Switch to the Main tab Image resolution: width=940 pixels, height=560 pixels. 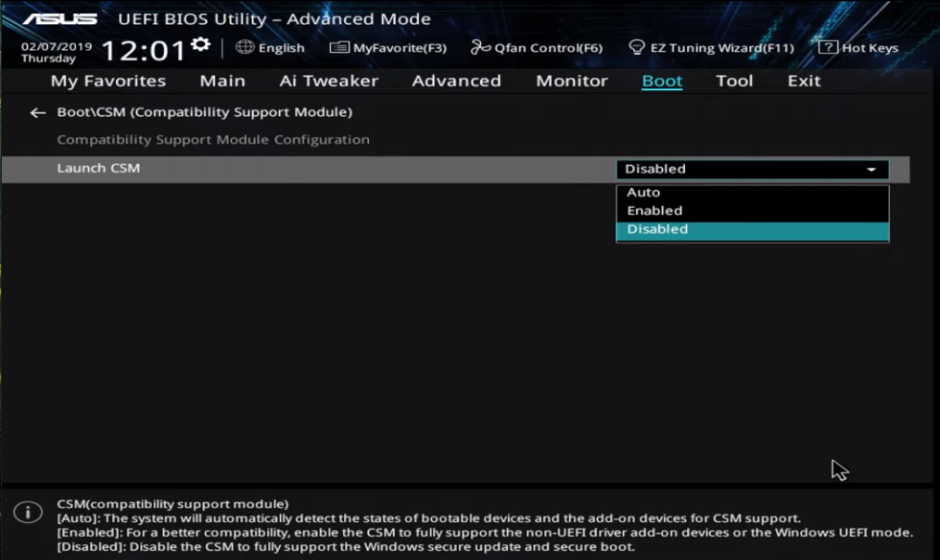(222, 81)
